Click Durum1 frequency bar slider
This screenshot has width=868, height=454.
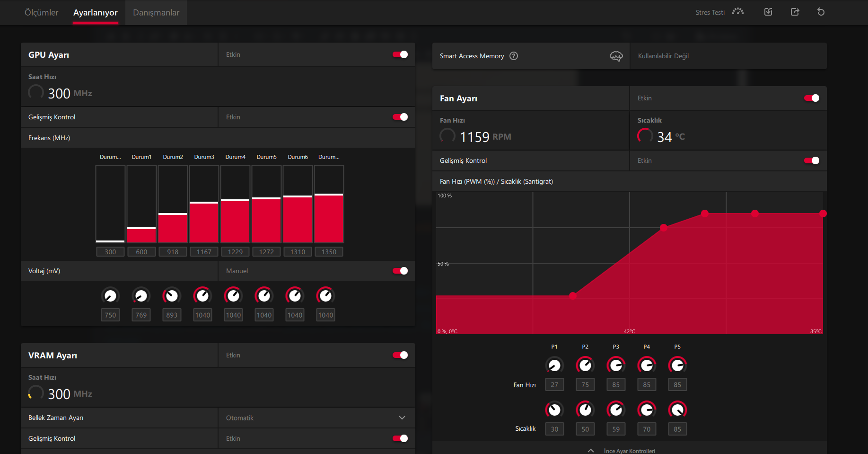(141, 204)
